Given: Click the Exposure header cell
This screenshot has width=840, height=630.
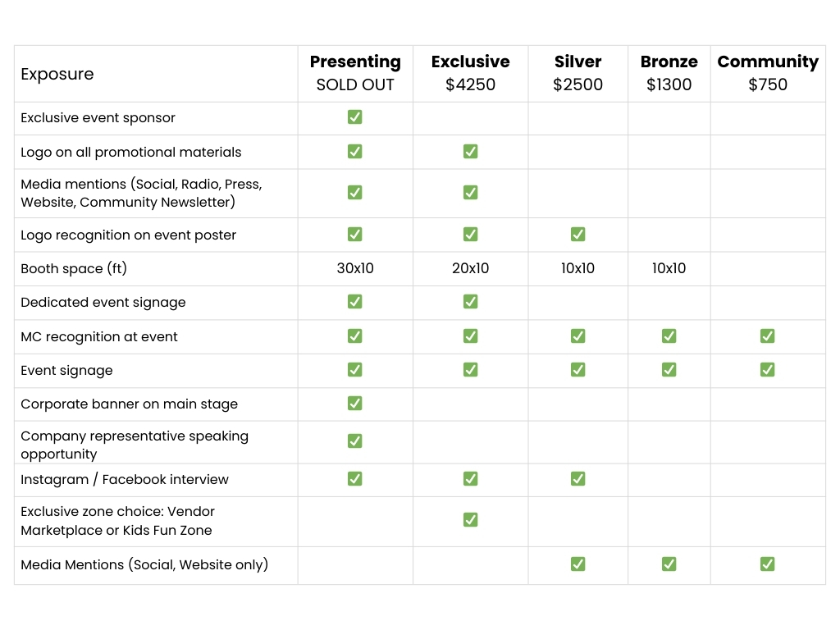Looking at the screenshot, I should pyautogui.click(x=57, y=75).
